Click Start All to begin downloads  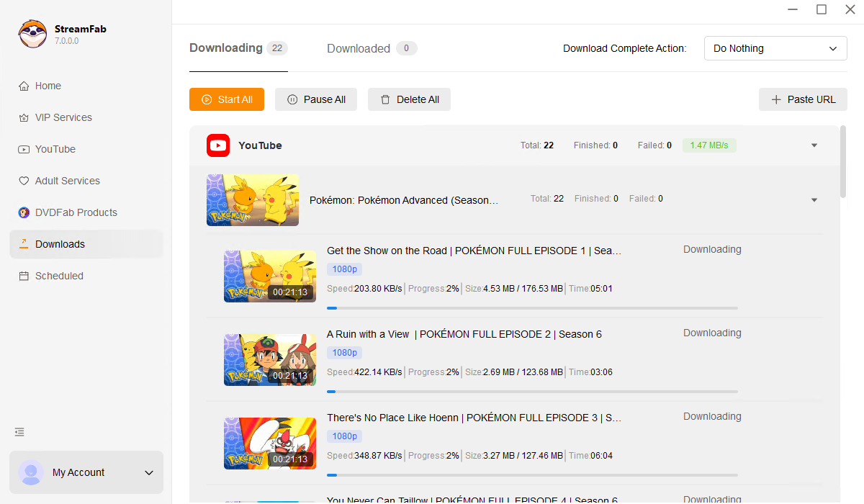[x=226, y=99]
